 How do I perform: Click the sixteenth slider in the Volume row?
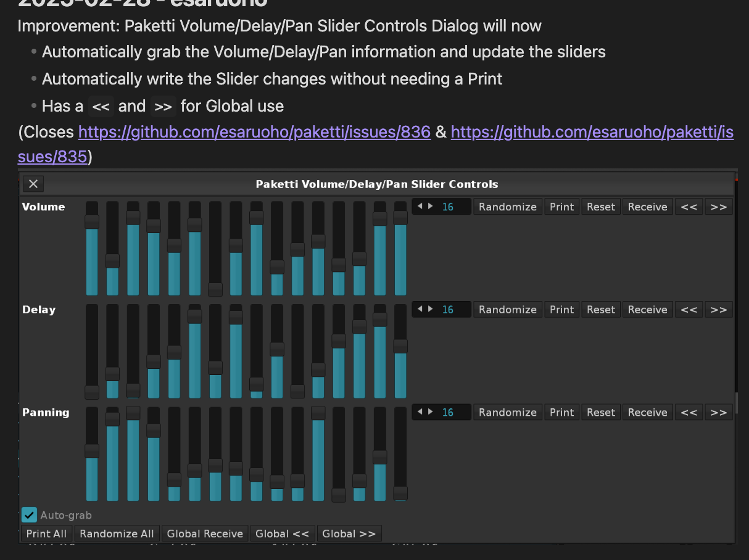(400, 248)
